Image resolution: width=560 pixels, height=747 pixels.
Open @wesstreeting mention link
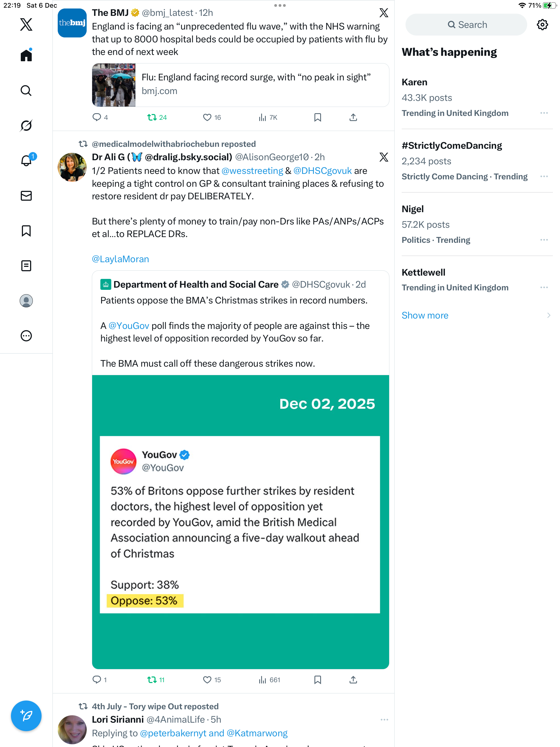pyautogui.click(x=252, y=171)
